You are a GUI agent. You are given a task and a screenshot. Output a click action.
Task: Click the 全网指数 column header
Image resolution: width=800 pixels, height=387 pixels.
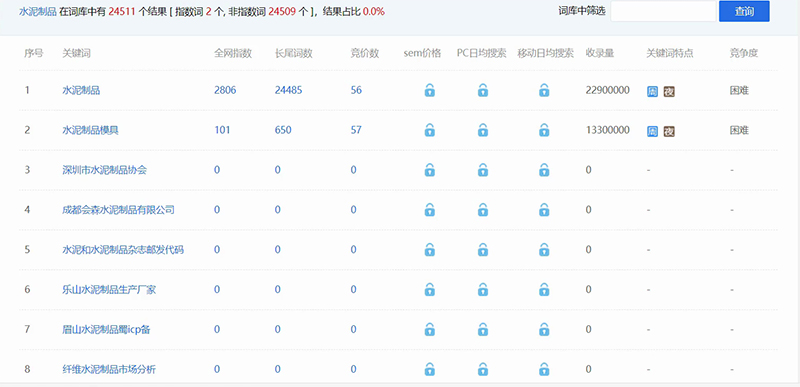click(233, 54)
